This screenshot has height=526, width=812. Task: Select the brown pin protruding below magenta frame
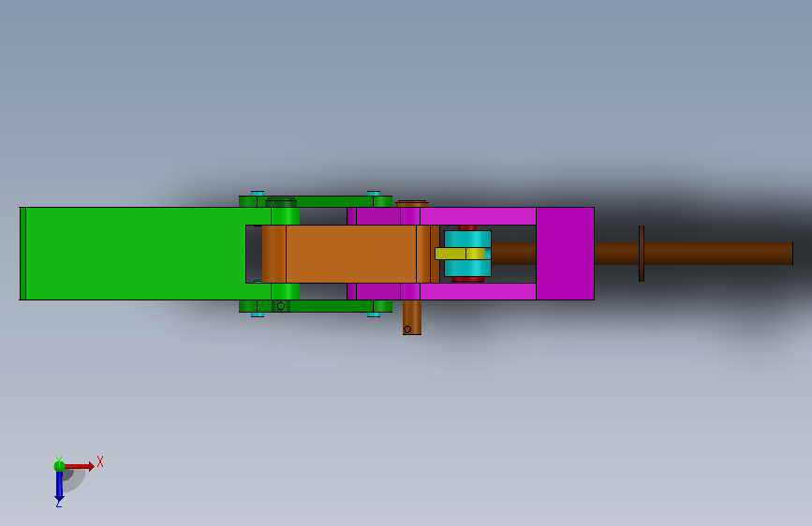[412, 317]
